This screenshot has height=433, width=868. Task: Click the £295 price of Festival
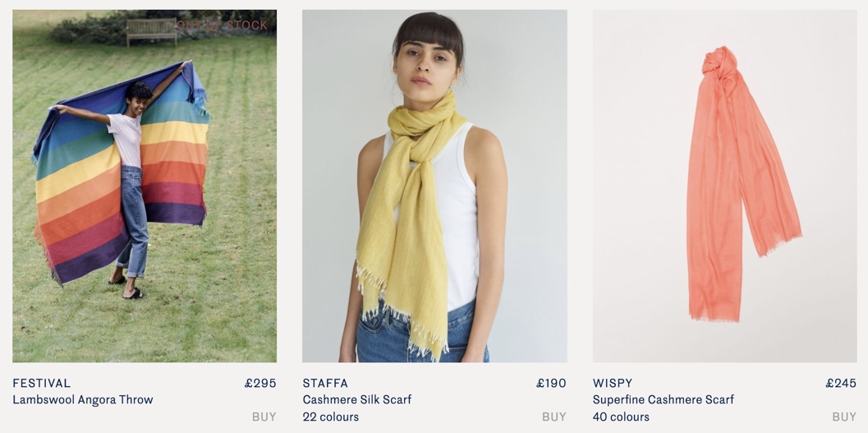(x=260, y=383)
